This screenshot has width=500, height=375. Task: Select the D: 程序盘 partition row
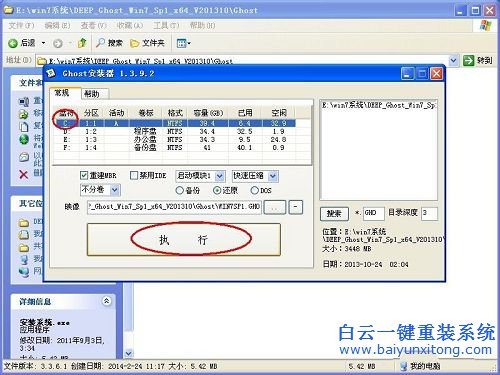coord(175,131)
